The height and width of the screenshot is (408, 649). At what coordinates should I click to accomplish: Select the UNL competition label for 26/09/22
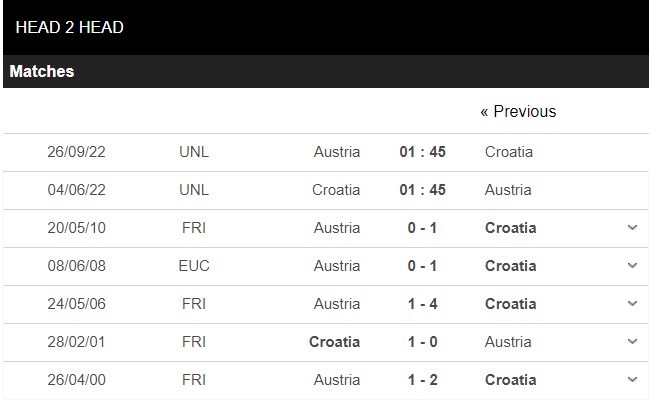point(194,152)
